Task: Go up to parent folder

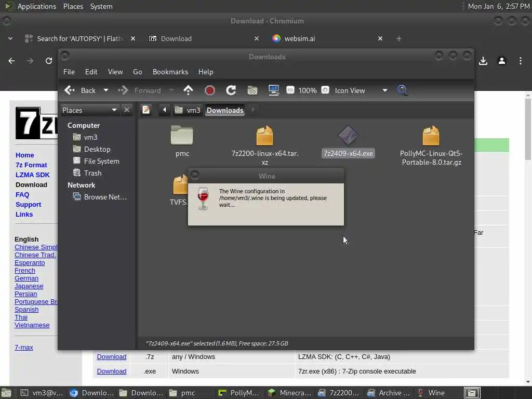Action: 188,90
